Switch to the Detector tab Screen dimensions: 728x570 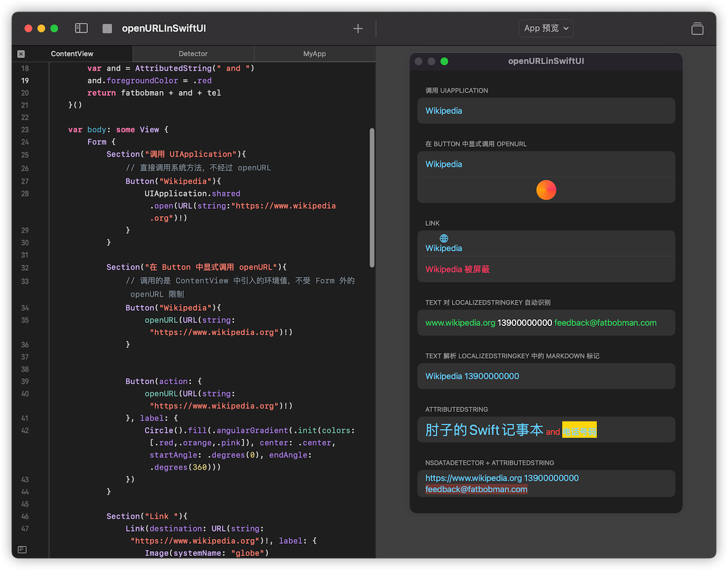[193, 54]
